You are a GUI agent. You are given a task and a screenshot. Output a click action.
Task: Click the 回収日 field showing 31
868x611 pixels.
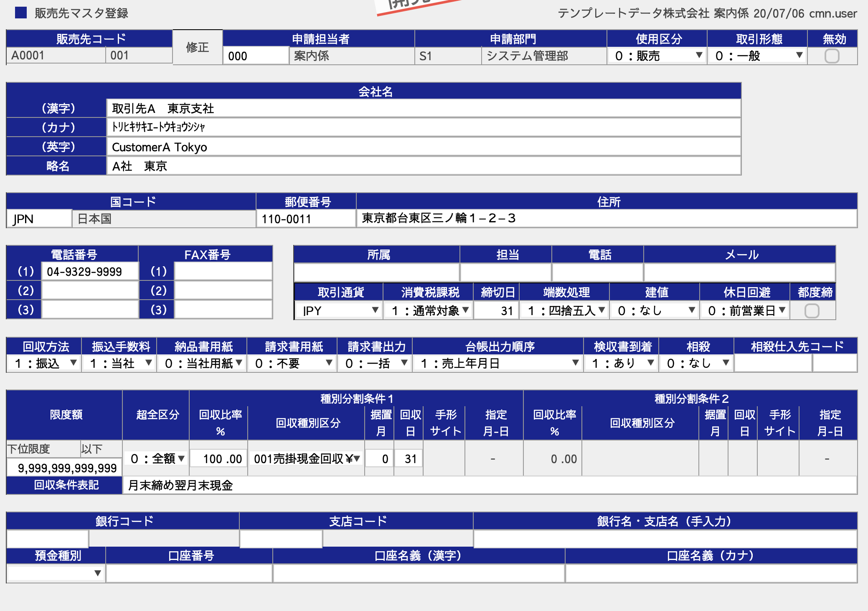pyautogui.click(x=409, y=458)
